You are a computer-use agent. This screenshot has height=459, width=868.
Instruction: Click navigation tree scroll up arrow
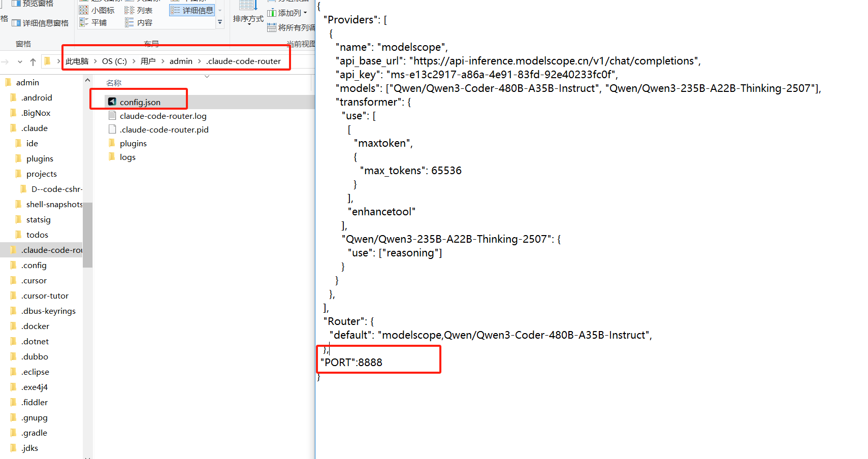(87, 80)
